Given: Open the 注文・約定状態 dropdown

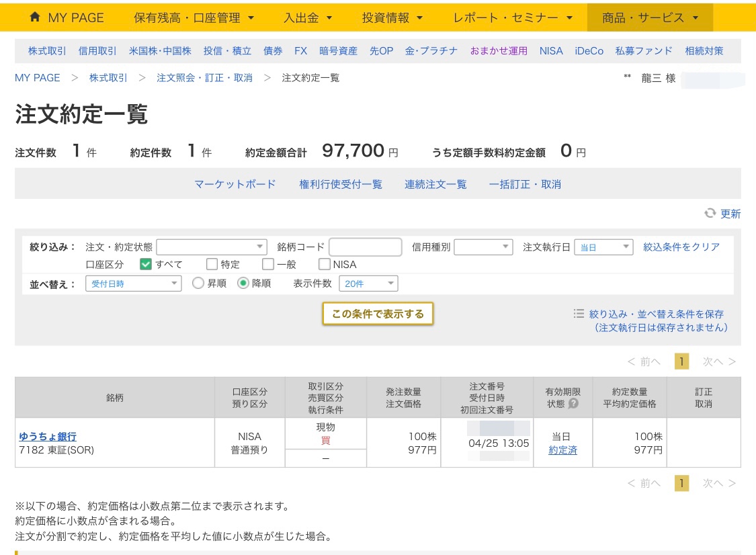Looking at the screenshot, I should (212, 247).
